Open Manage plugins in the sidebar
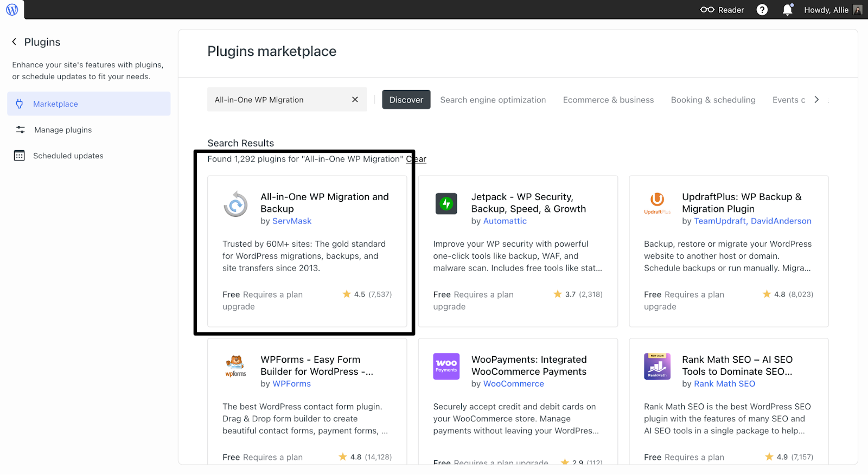The image size is (868, 475). click(89, 130)
